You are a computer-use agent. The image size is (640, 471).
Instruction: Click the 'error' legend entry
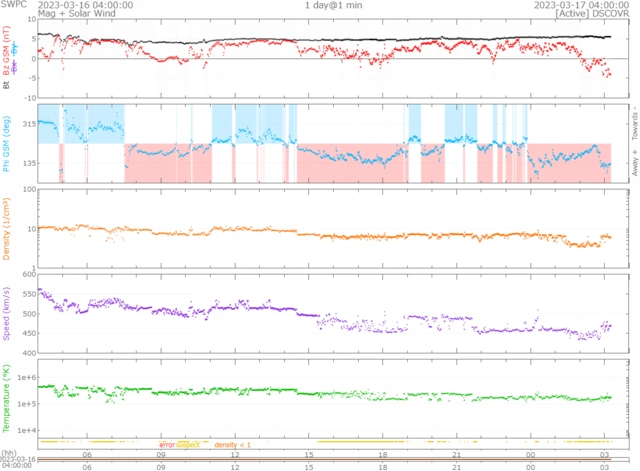pyautogui.click(x=168, y=443)
